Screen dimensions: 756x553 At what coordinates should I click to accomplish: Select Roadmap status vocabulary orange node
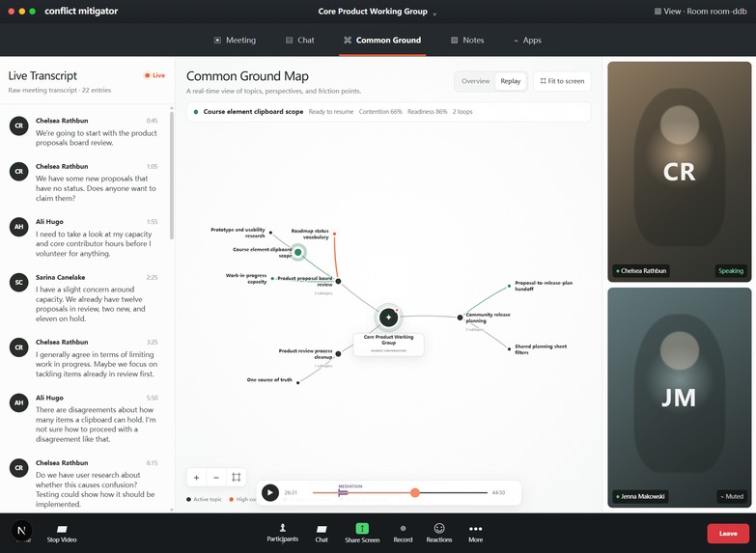335,234
